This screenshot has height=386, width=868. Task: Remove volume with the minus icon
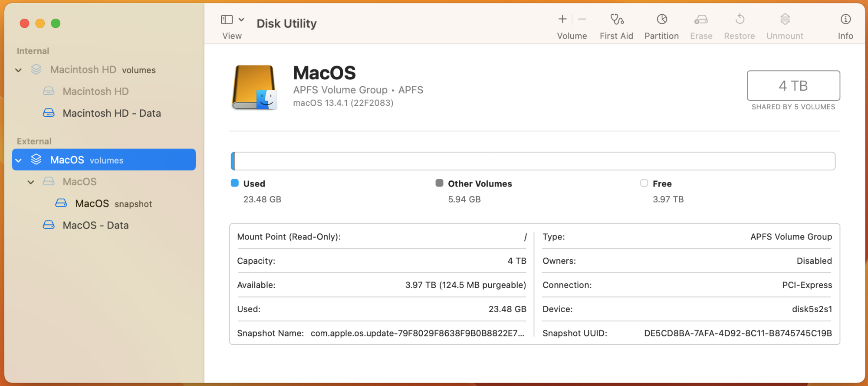click(x=582, y=19)
